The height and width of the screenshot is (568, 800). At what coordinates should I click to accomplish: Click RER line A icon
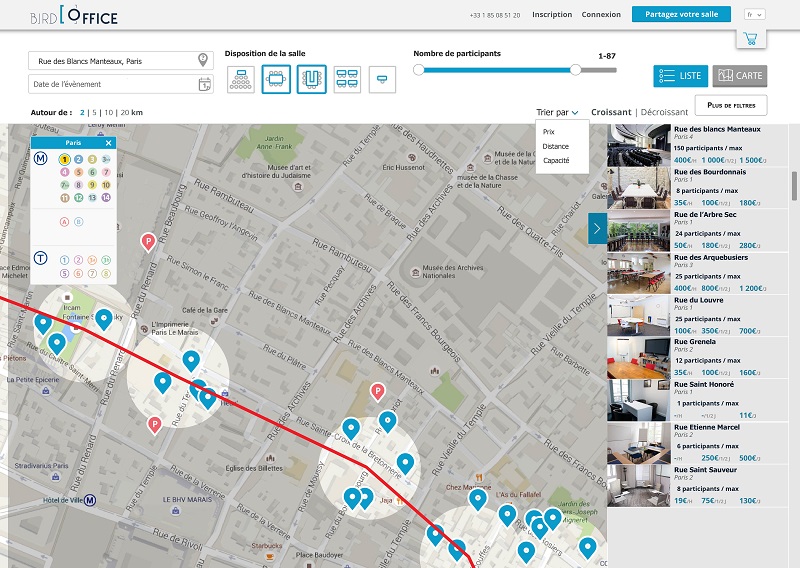pyautogui.click(x=65, y=222)
